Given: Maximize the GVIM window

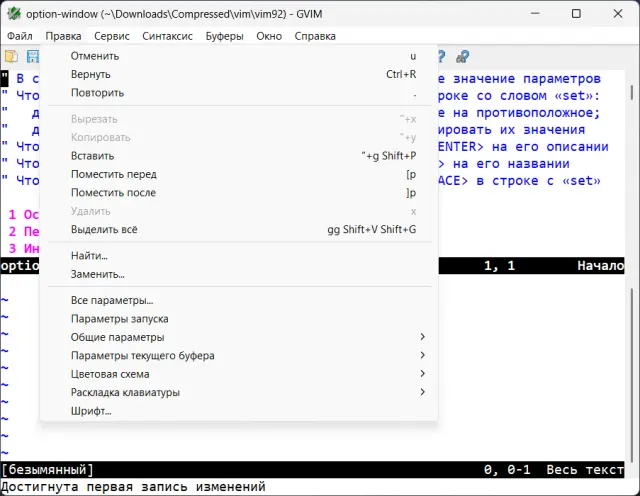Looking at the screenshot, I should pos(576,13).
